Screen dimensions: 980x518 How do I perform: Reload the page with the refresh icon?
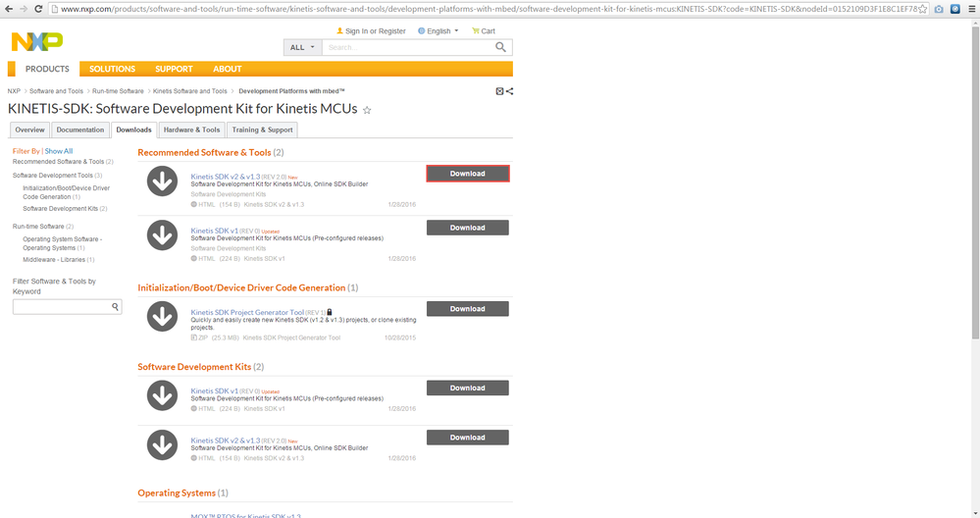point(38,9)
